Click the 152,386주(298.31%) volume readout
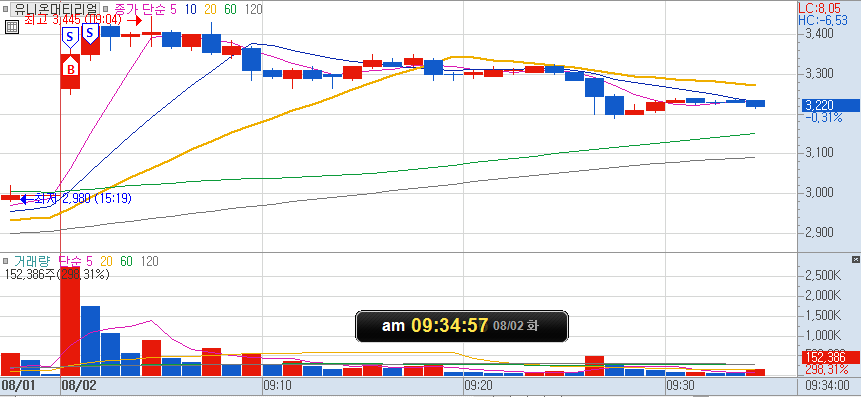861x397 pixels. coord(57,274)
